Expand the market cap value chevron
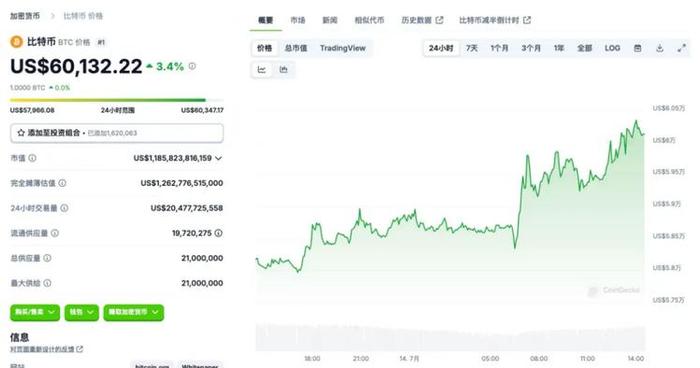Screen dimensions: 700x368 point(218,158)
